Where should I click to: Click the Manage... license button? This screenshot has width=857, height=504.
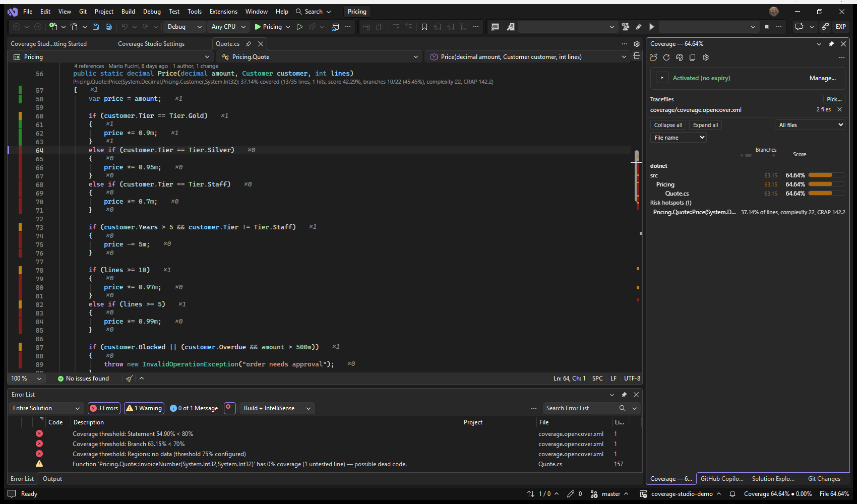823,78
